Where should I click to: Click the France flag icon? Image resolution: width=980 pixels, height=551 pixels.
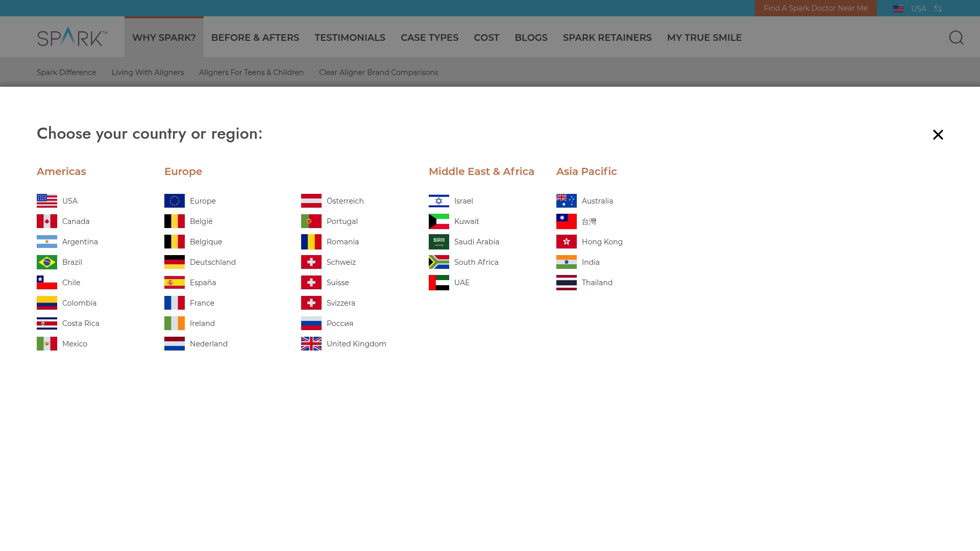tap(175, 303)
